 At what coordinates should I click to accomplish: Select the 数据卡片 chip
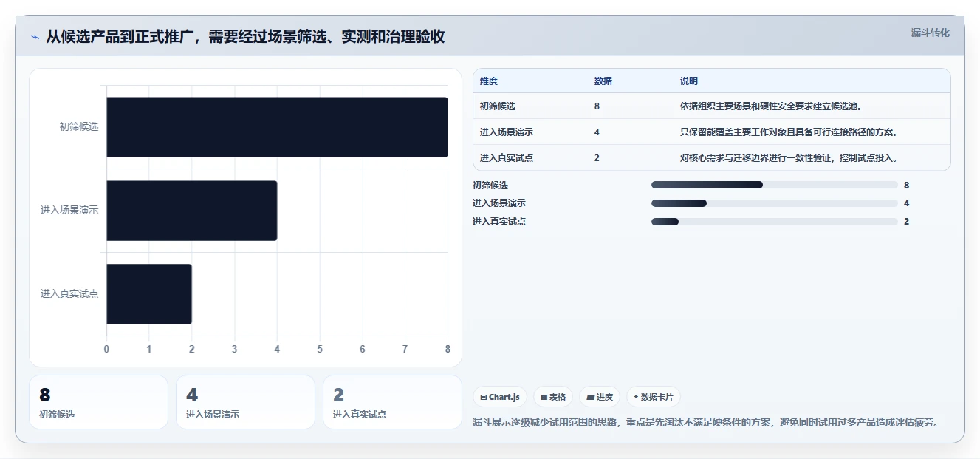653,397
